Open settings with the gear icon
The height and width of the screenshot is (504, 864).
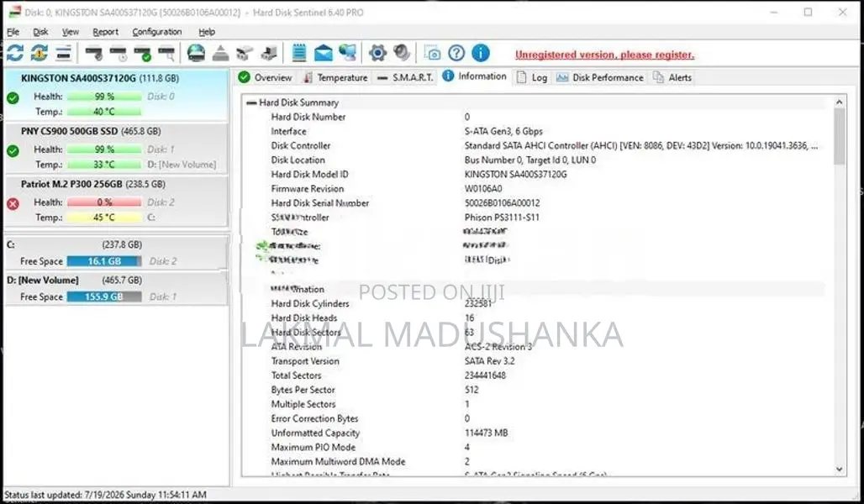[377, 53]
